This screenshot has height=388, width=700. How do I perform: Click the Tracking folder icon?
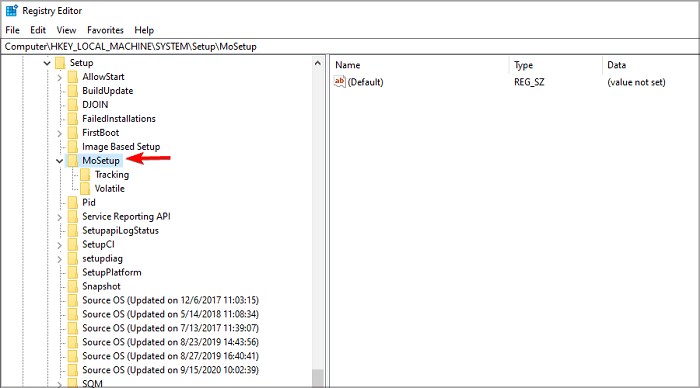[x=85, y=175]
